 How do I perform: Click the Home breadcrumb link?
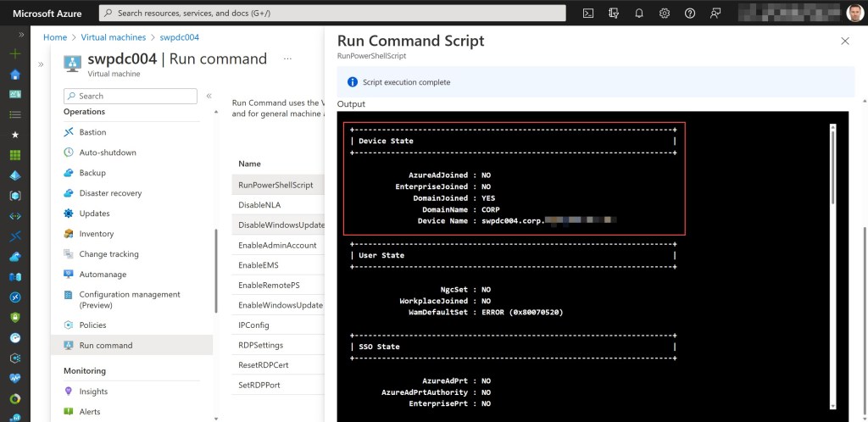point(54,37)
